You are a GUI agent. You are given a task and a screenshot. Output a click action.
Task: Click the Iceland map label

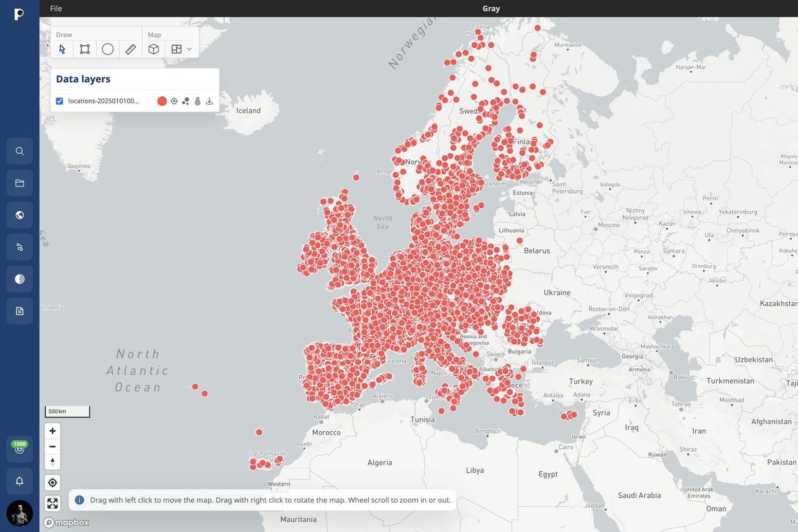(248, 110)
